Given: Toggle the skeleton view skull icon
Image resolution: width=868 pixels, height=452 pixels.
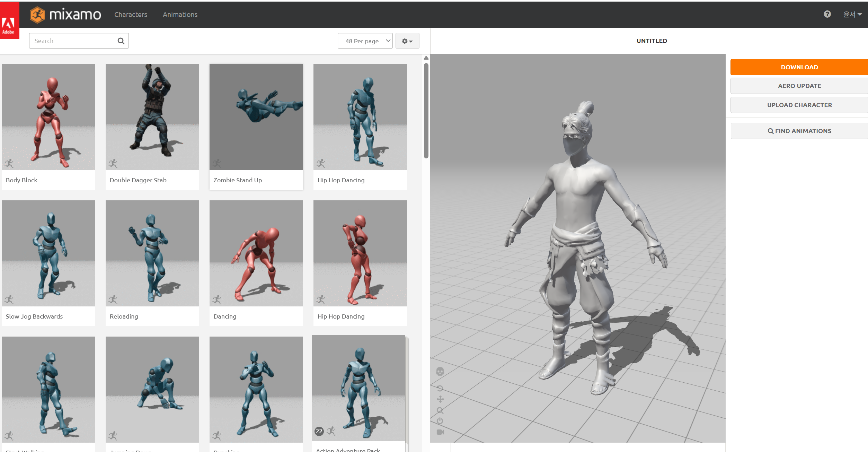Looking at the screenshot, I should (440, 372).
